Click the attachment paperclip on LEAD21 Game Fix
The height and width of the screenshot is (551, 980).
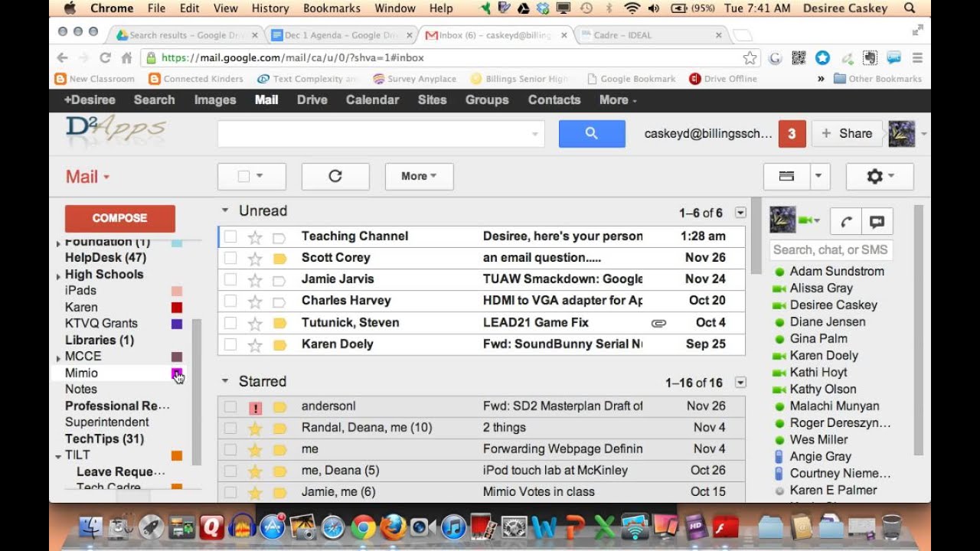[x=658, y=323]
